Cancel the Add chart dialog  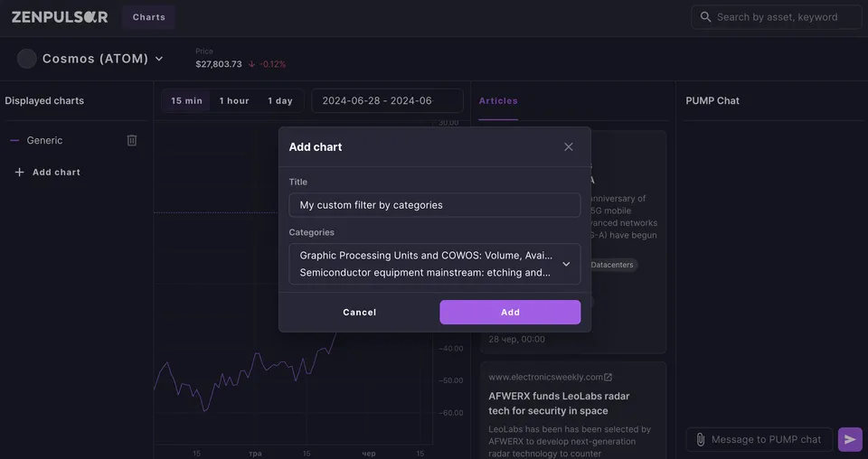point(359,313)
